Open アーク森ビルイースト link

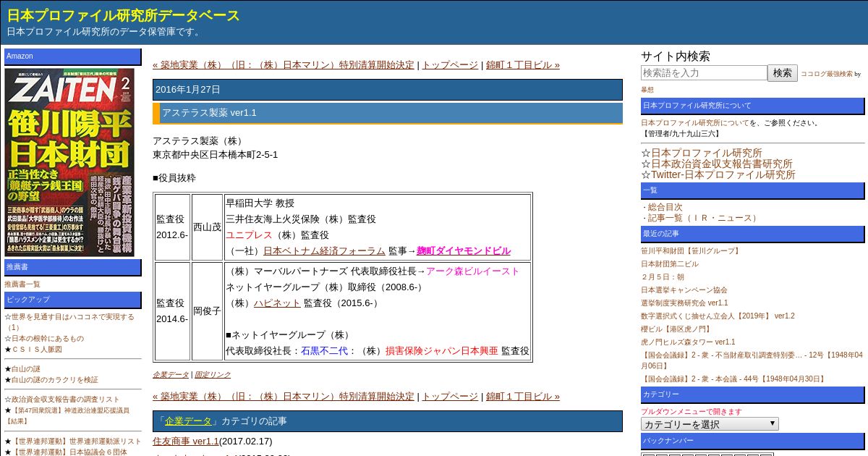pos(473,271)
